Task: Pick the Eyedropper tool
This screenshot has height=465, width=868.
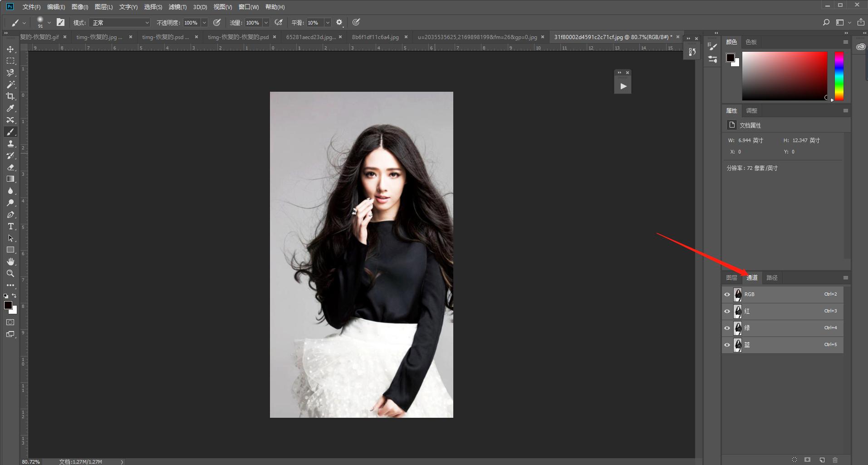Action: tap(10, 108)
